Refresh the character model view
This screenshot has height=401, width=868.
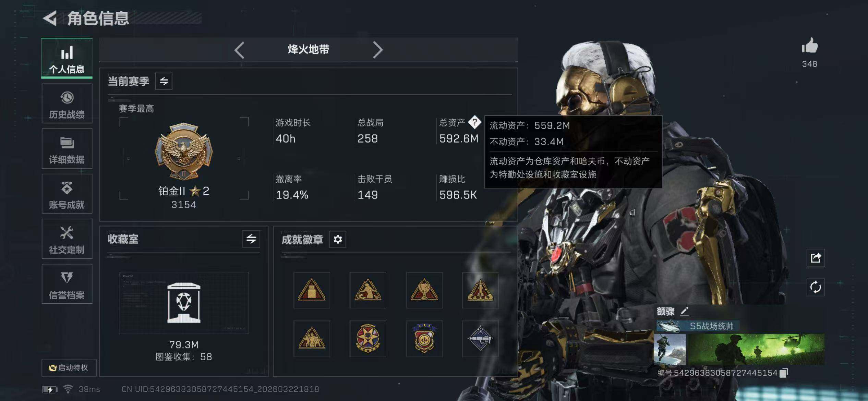pos(816,287)
